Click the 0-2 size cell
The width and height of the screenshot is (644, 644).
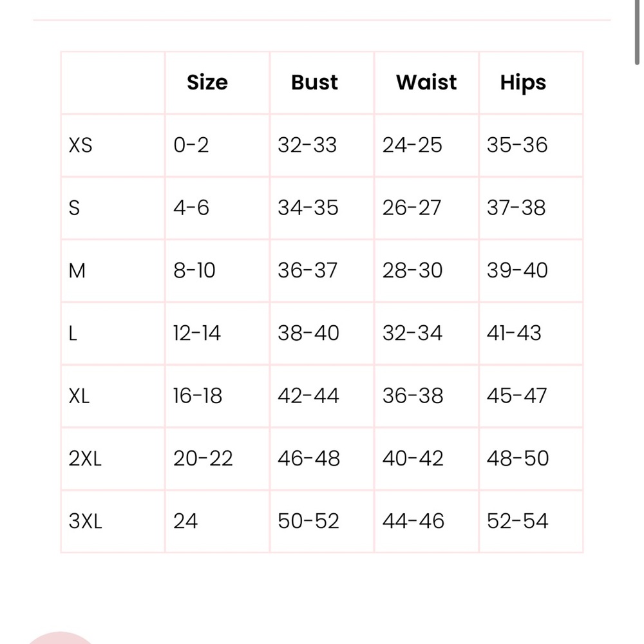pyautogui.click(x=191, y=146)
